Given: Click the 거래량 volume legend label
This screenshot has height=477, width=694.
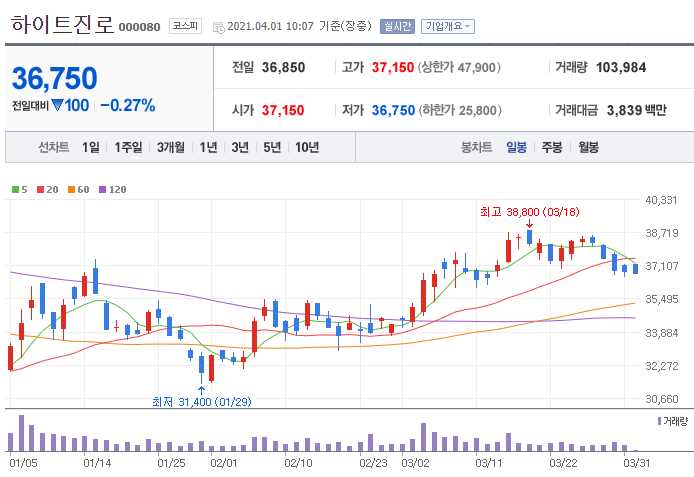Looking at the screenshot, I should point(673,421).
